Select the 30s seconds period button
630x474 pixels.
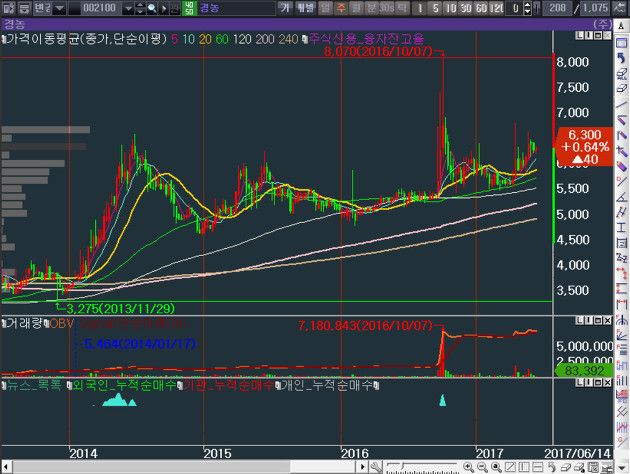[386, 8]
